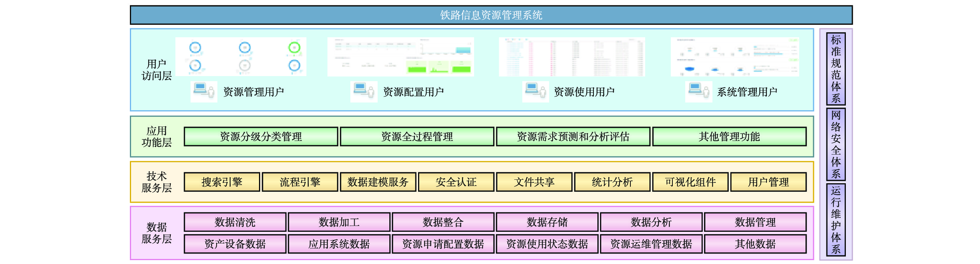The width and height of the screenshot is (980, 264).
Task: Click the 数据清洗 data block
Action: (x=235, y=222)
